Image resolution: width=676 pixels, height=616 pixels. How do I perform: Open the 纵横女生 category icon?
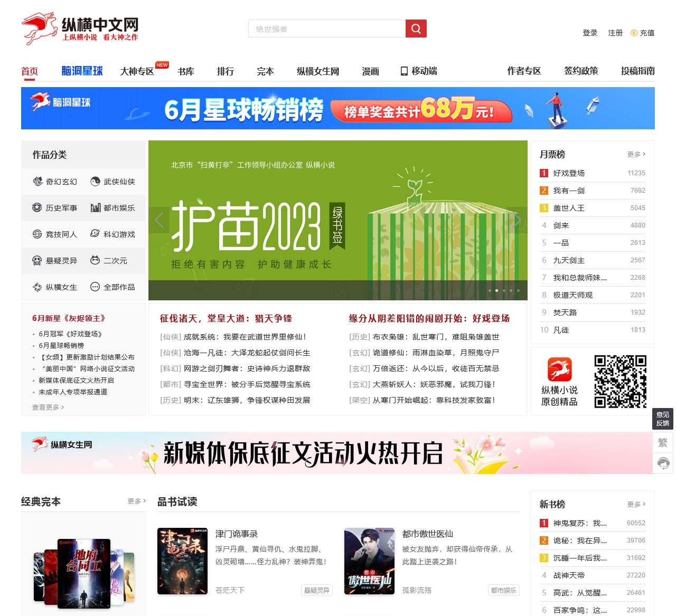37,287
